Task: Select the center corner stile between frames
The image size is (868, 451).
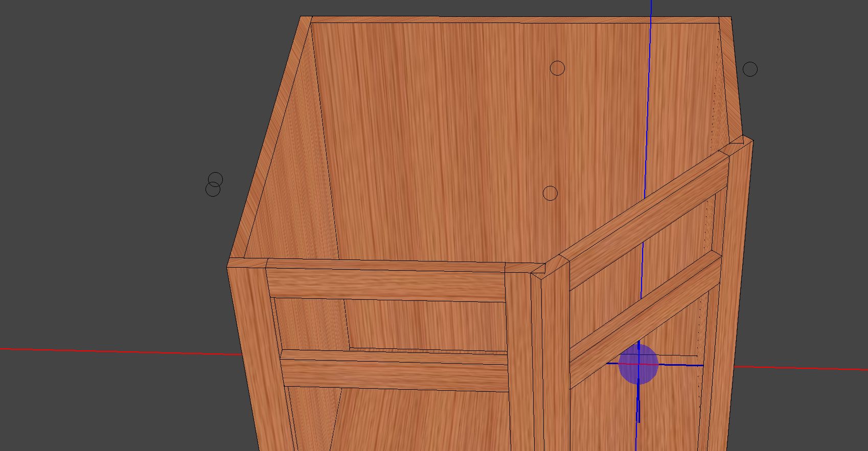Action: point(555,358)
